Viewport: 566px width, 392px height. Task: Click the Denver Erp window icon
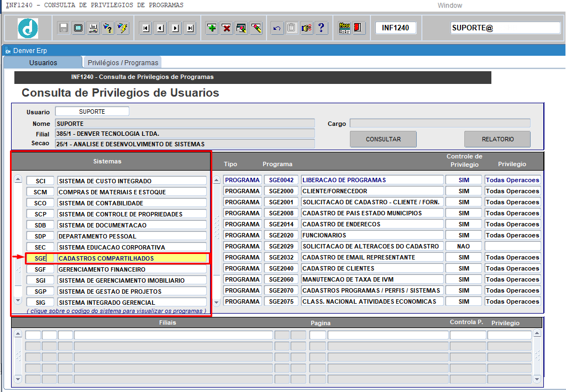coord(8,51)
